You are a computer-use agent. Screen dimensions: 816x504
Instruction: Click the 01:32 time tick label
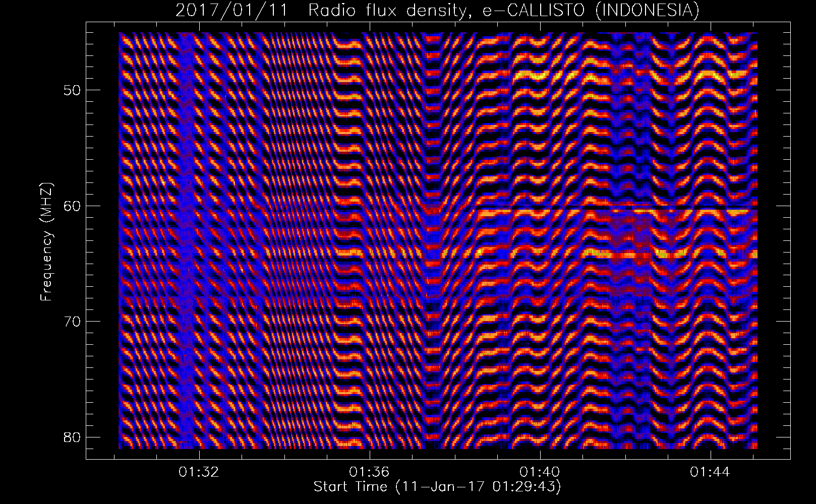click(x=200, y=472)
